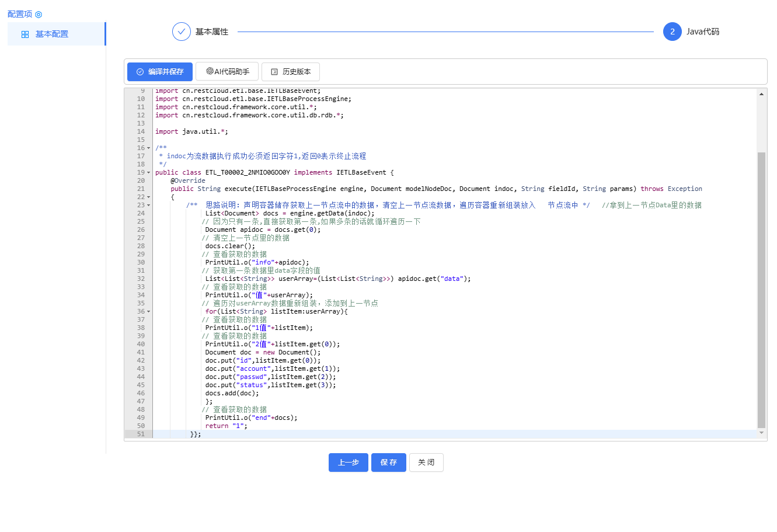Click the 'docs.clear();' line
The height and width of the screenshot is (532, 777).
pyautogui.click(x=230, y=246)
